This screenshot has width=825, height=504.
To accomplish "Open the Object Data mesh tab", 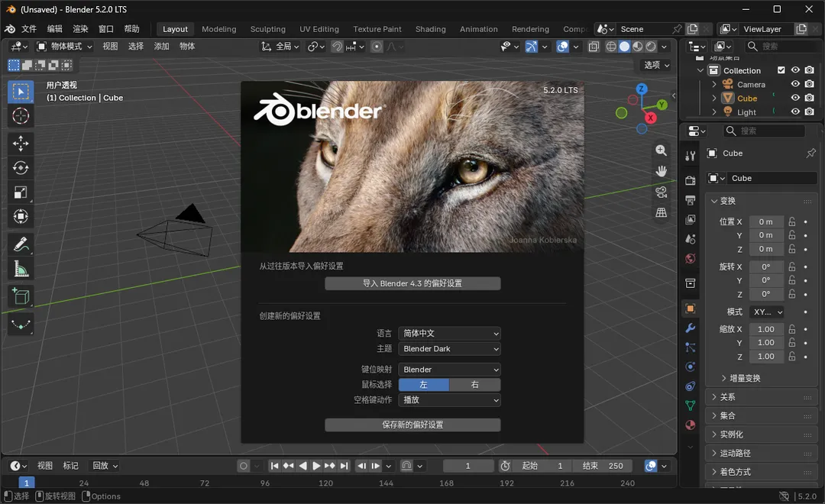I will (691, 405).
